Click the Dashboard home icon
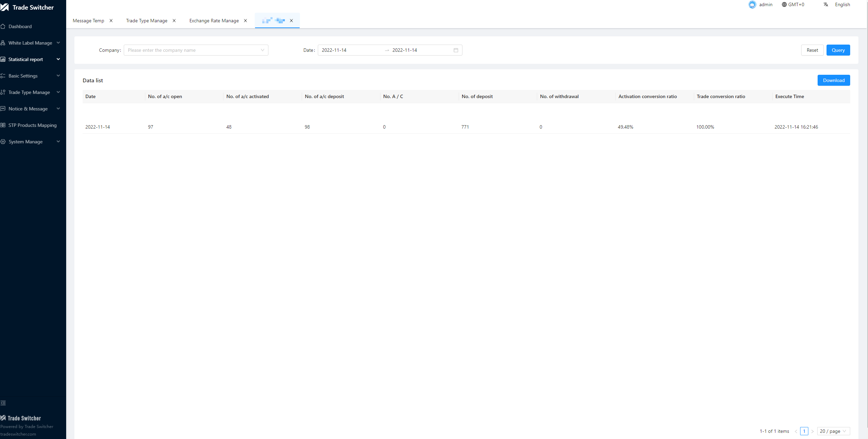This screenshot has width=868, height=439. click(3, 26)
